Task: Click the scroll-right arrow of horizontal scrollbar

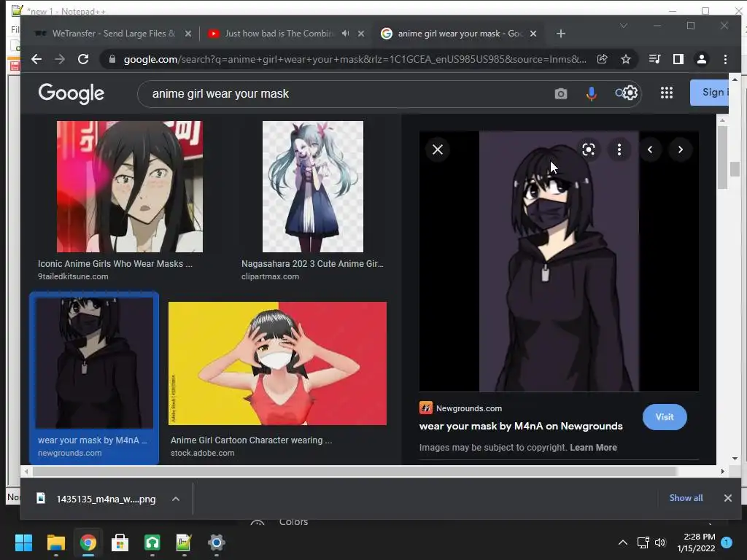Action: click(x=722, y=471)
